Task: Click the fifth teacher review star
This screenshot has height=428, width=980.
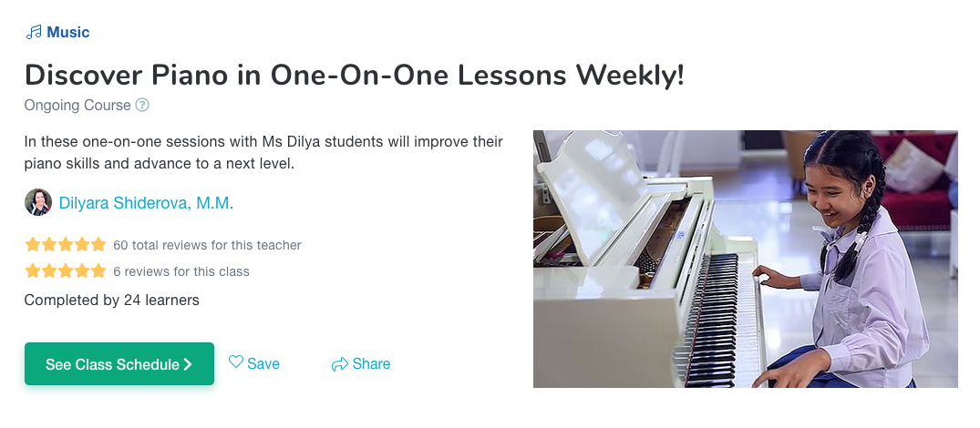Action: pyautogui.click(x=98, y=245)
